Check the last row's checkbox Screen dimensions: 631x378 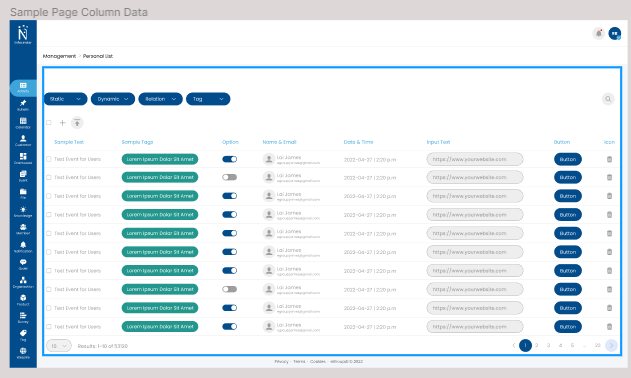49,327
